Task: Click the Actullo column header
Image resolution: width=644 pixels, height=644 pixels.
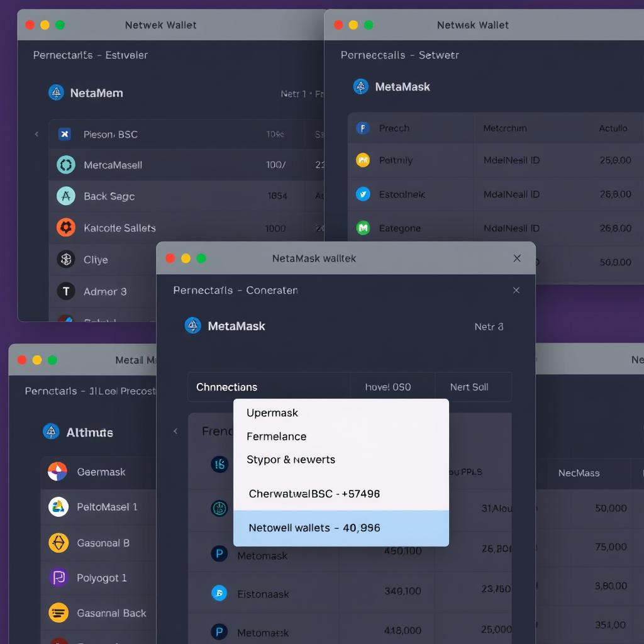Action: (613, 128)
